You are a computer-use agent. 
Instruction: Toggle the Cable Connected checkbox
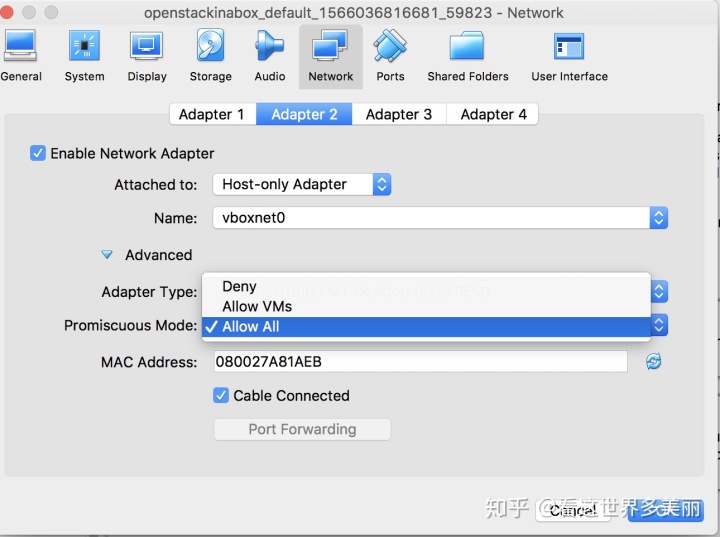(x=221, y=396)
